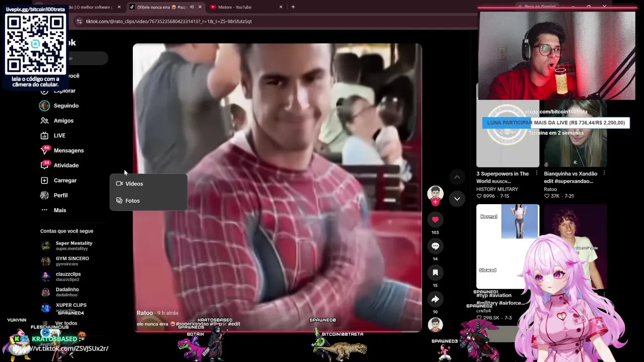The image size is (644, 362).
Task: Select Fotos from the upload menu
Action: (x=148, y=201)
